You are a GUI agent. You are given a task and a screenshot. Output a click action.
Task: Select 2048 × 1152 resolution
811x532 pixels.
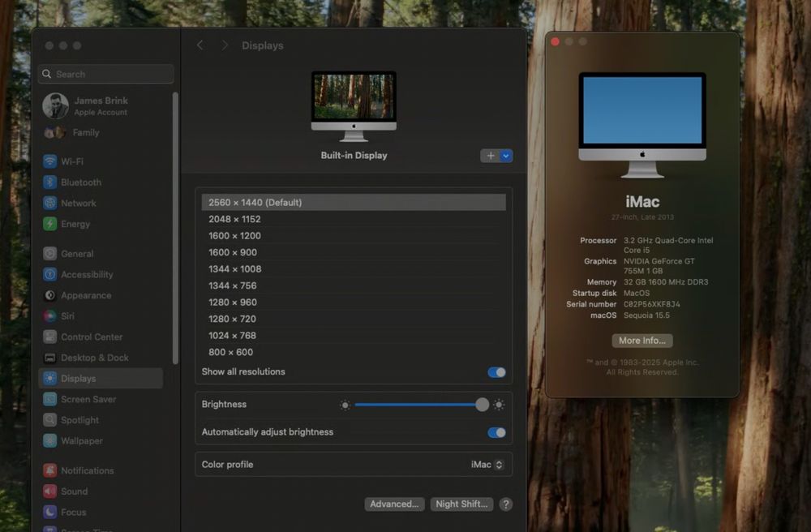coord(354,219)
